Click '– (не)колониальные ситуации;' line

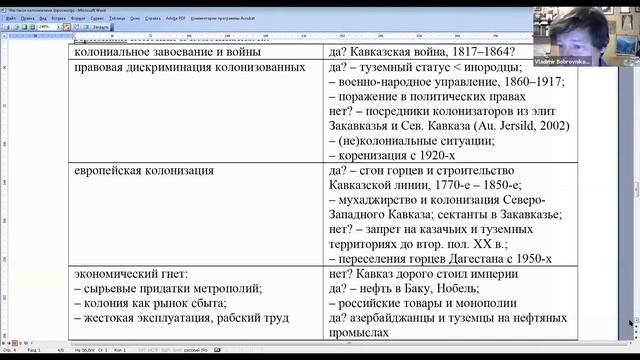(x=412, y=141)
